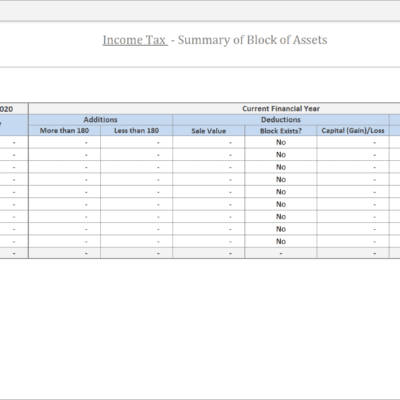Click the grey totals-row cell under Block Exists?
This screenshot has width=400, height=400.
pos(281,253)
